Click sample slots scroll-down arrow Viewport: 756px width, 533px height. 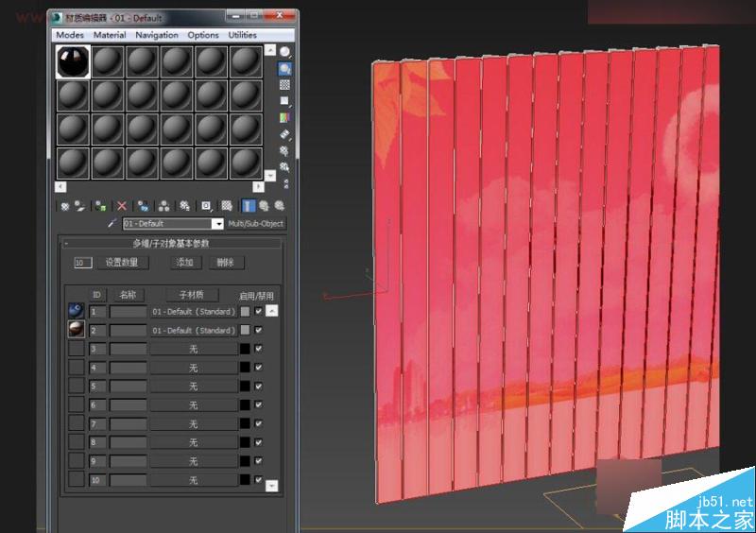coord(270,175)
